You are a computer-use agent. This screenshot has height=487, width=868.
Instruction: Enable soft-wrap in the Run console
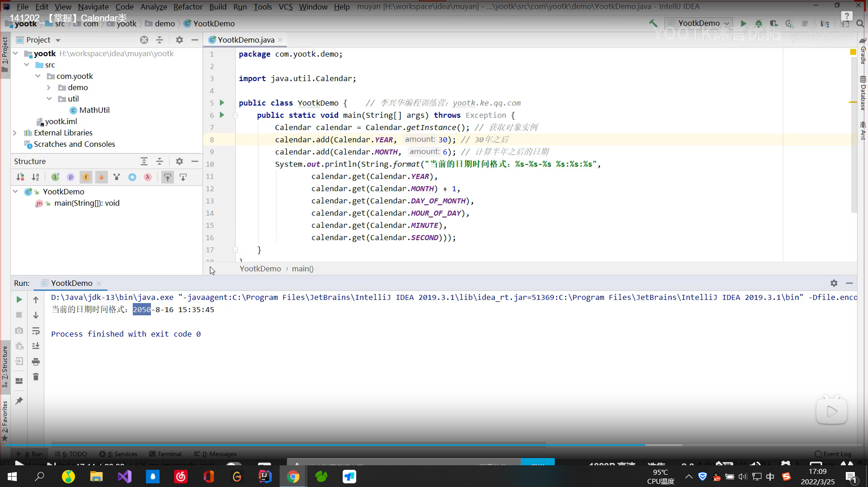click(x=36, y=331)
